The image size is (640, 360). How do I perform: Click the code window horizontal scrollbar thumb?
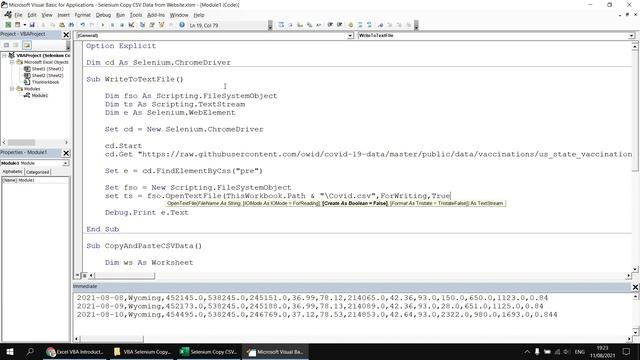tap(124, 276)
